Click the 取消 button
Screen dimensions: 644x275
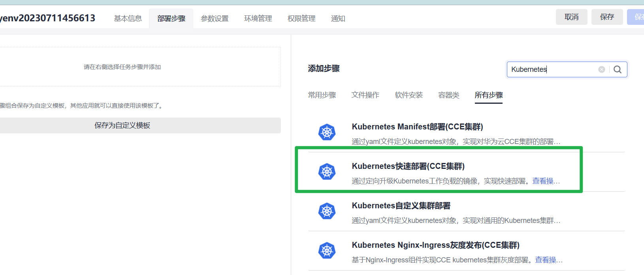point(572,17)
